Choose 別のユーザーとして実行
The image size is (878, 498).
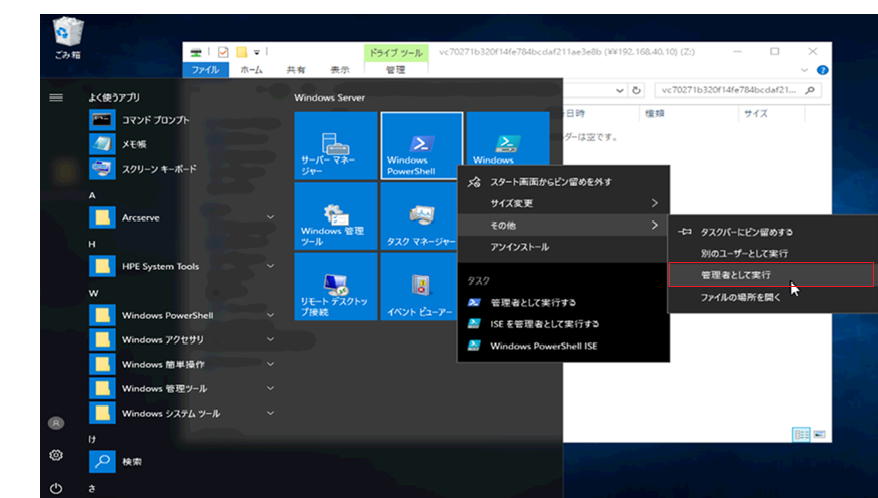773,253
